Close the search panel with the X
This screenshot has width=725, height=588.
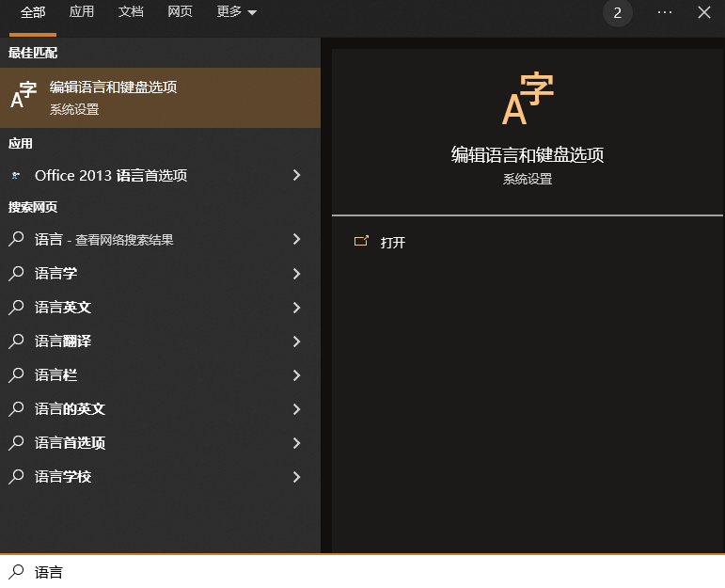pyautogui.click(x=704, y=12)
